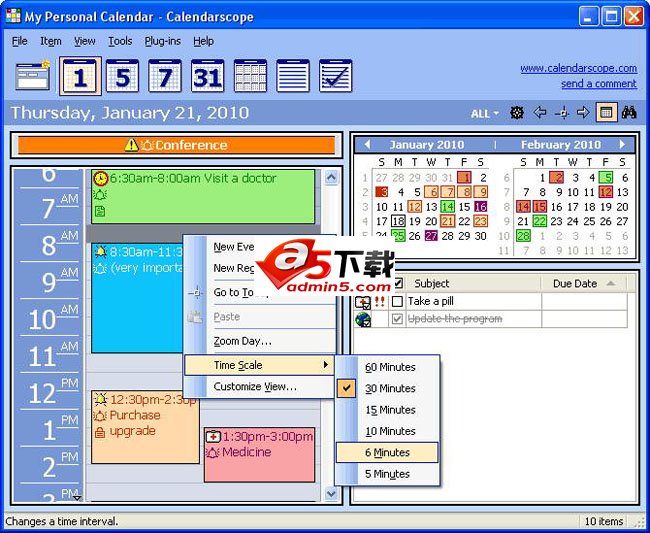Go to previous month in mini calendar

[x=366, y=145]
